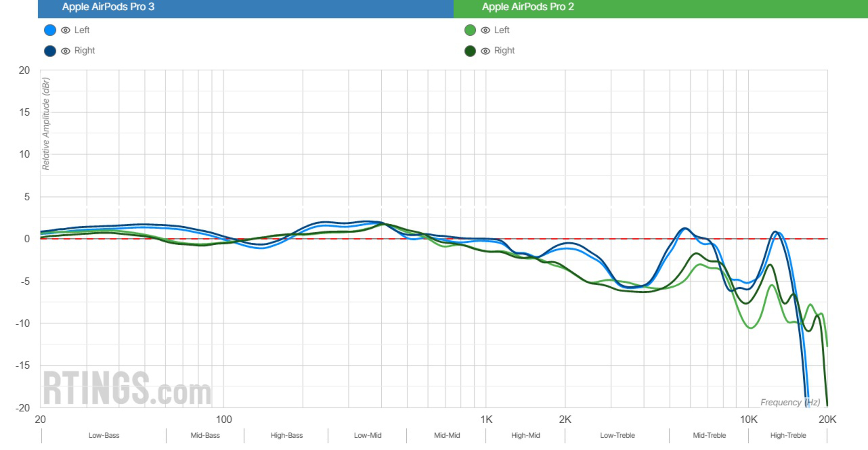Viewport: 868px width, 450px height.
Task: Hide AirPods Pro 2 Right curve eye icon
Action: tap(485, 51)
